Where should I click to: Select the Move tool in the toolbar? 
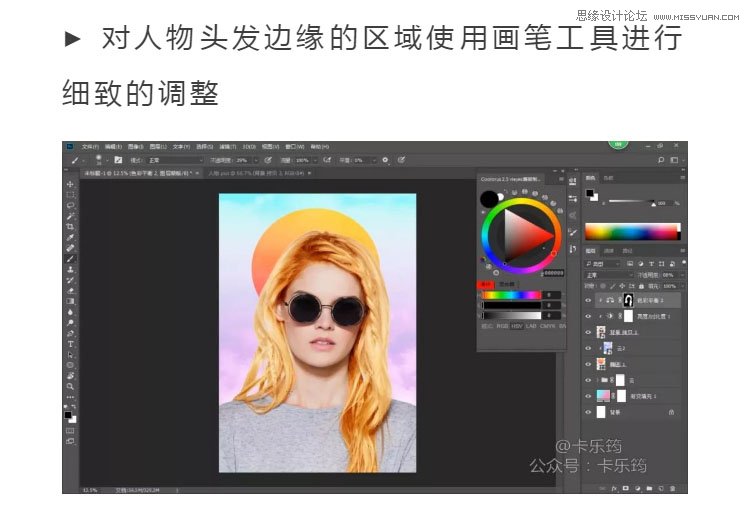[x=70, y=185]
